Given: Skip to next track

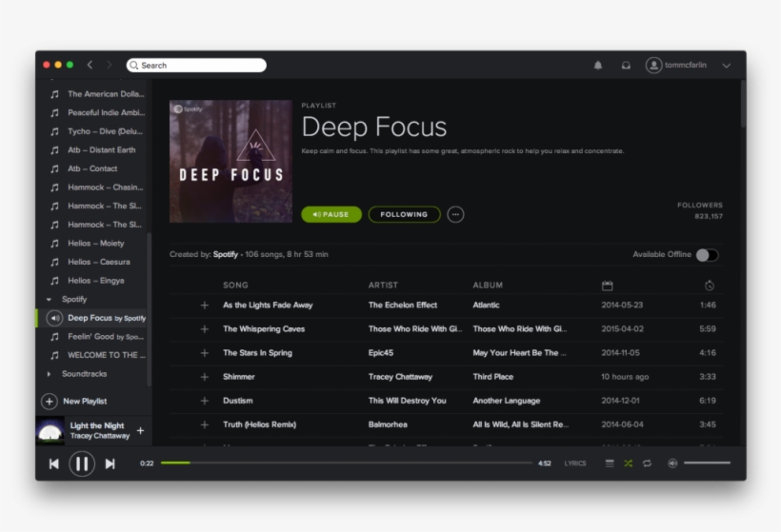Looking at the screenshot, I should pyautogui.click(x=110, y=463).
